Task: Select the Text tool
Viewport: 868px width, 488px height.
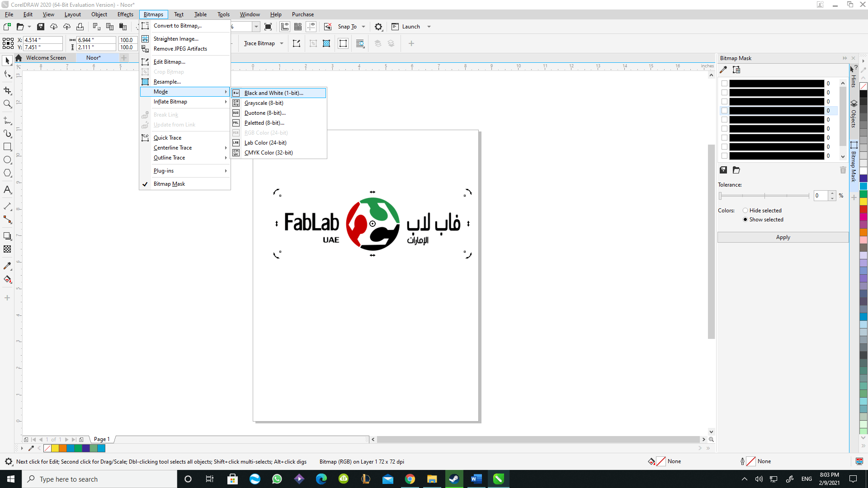Action: (x=7, y=190)
